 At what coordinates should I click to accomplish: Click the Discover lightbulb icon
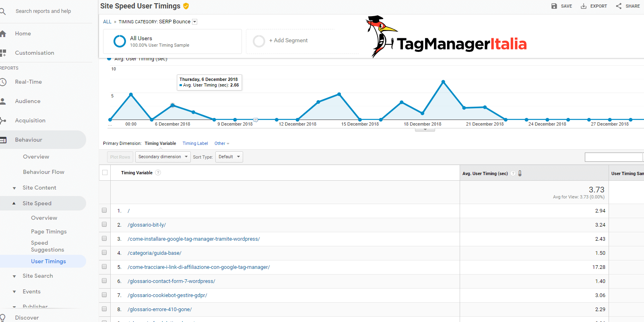(x=3, y=318)
